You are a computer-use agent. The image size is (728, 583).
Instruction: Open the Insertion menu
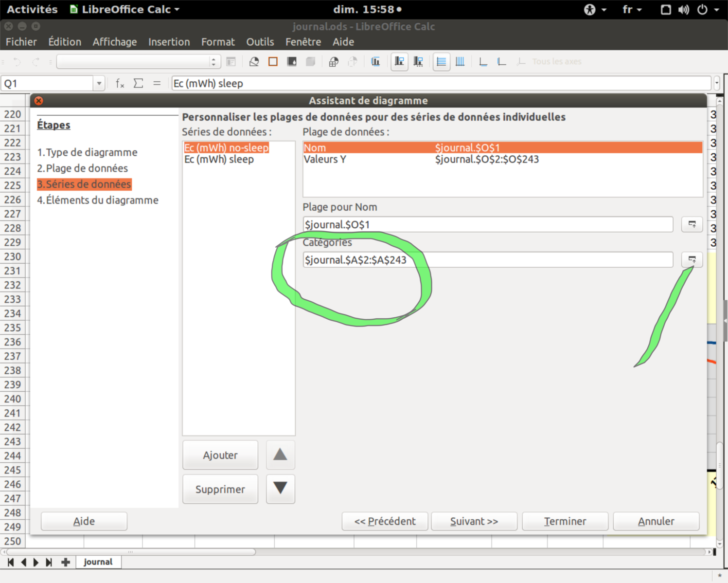point(169,42)
